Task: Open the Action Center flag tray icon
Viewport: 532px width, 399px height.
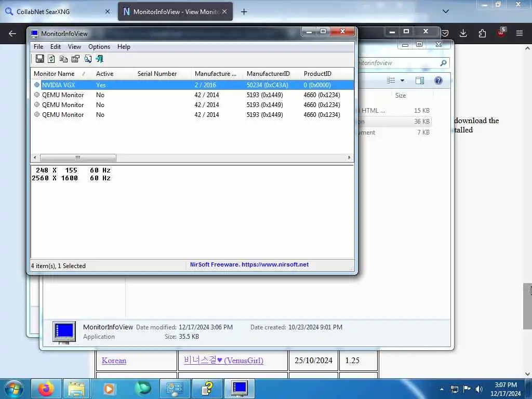Action: point(467,389)
